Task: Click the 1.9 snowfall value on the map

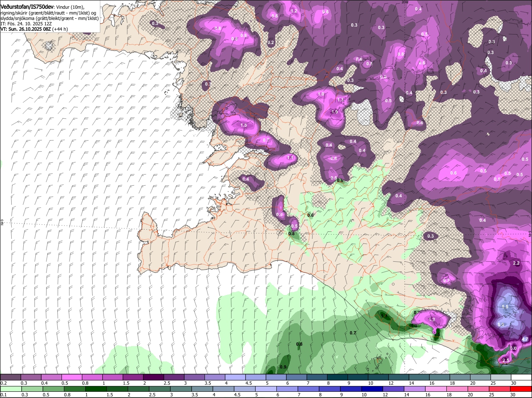Action: [335, 112]
